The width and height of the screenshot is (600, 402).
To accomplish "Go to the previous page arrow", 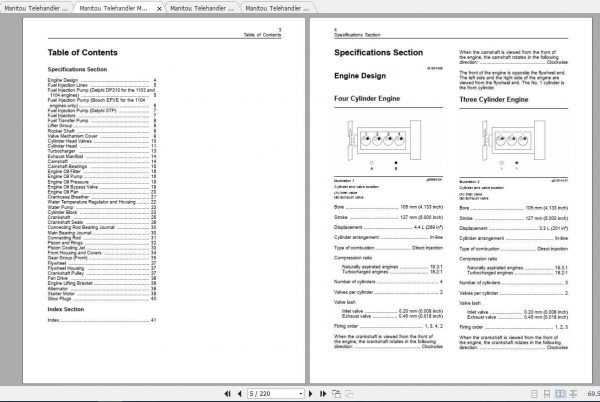I will pos(240,394).
